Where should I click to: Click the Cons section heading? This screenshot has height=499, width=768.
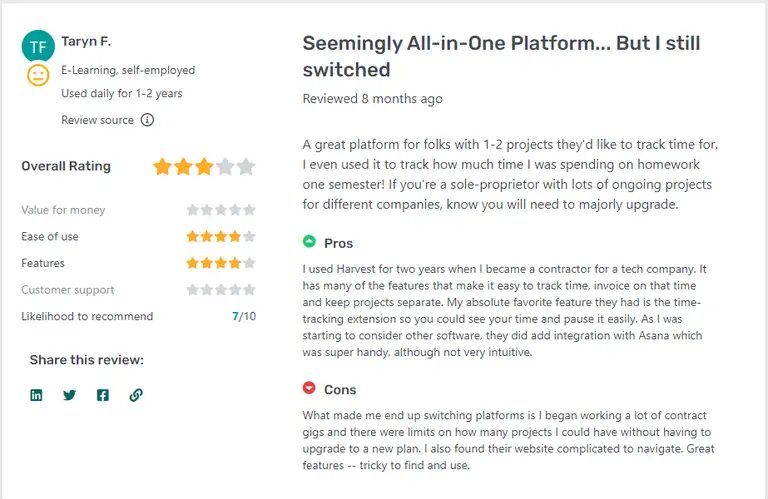pos(340,390)
